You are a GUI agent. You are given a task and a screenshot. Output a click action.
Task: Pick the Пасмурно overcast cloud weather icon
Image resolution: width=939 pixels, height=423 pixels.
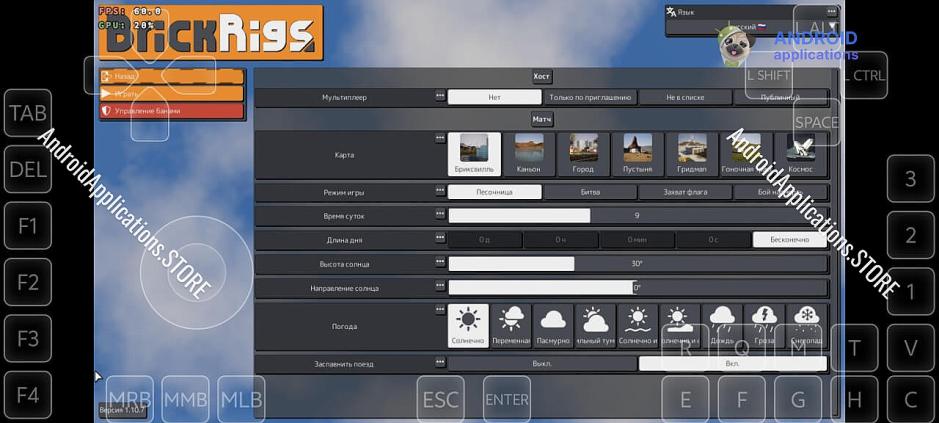click(553, 325)
